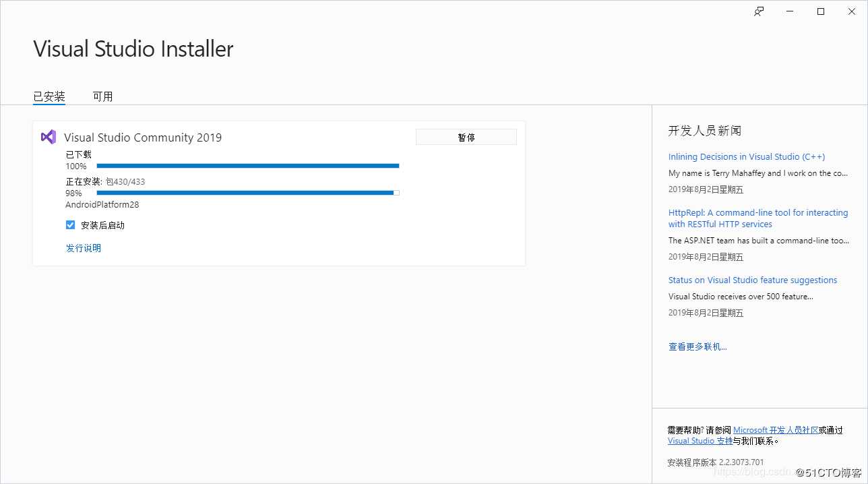Minimize the installer window
The height and width of the screenshot is (484, 868).
click(790, 11)
